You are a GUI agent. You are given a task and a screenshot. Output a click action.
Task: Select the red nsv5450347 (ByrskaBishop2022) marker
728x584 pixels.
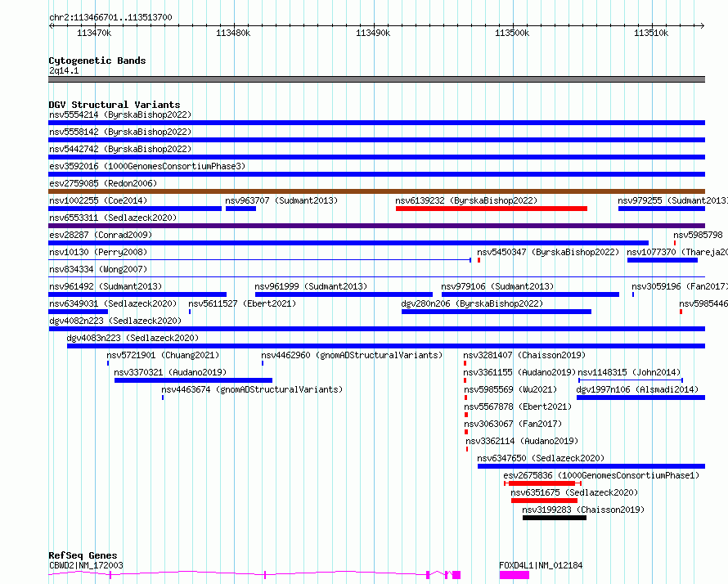click(x=479, y=260)
